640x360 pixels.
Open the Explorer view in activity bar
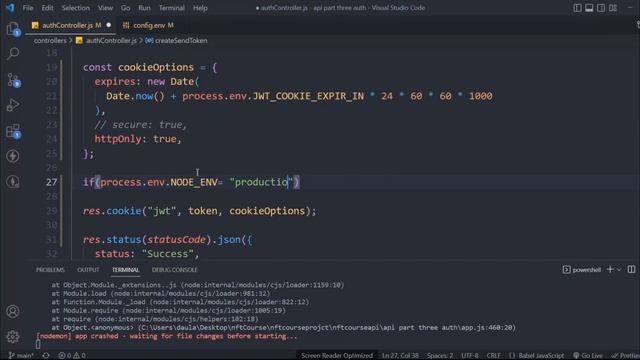pyautogui.click(x=13, y=29)
